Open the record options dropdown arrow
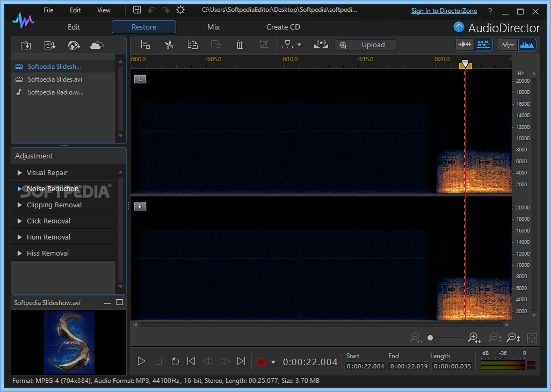The height and width of the screenshot is (392, 551). (273, 362)
